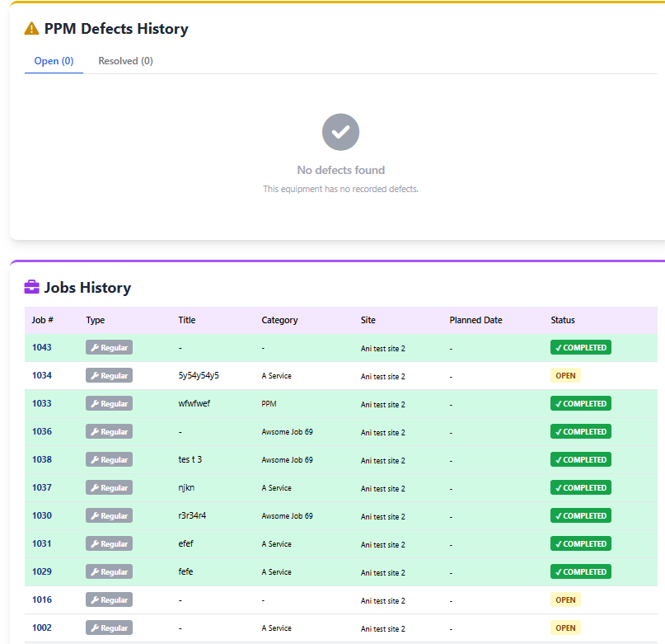Click 'A Service' category in job 1002
The width and height of the screenshot is (665, 644).
click(277, 628)
